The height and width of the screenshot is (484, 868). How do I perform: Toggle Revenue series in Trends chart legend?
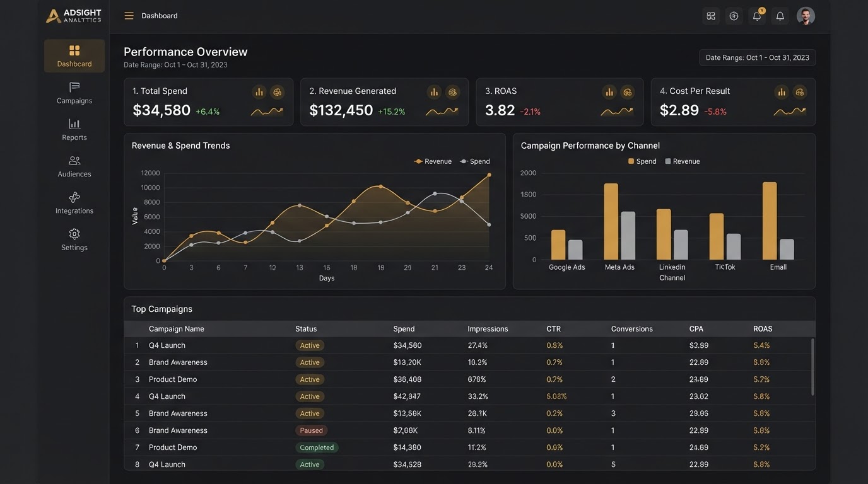point(433,161)
